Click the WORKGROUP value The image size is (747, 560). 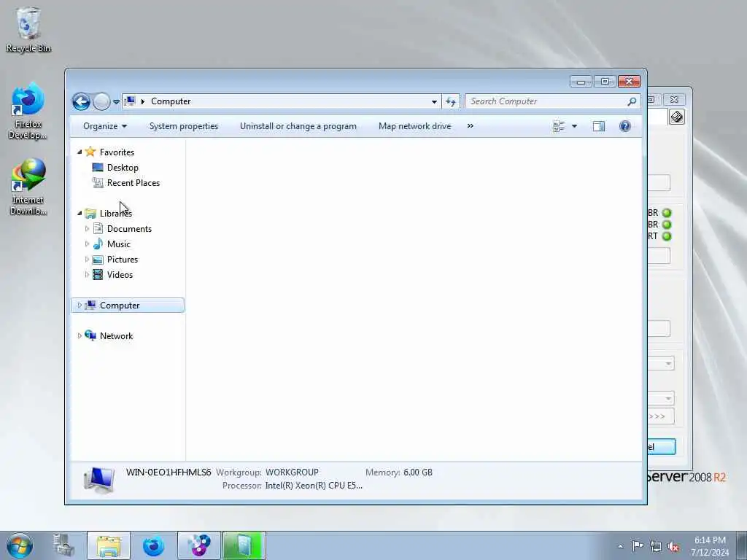[292, 472]
